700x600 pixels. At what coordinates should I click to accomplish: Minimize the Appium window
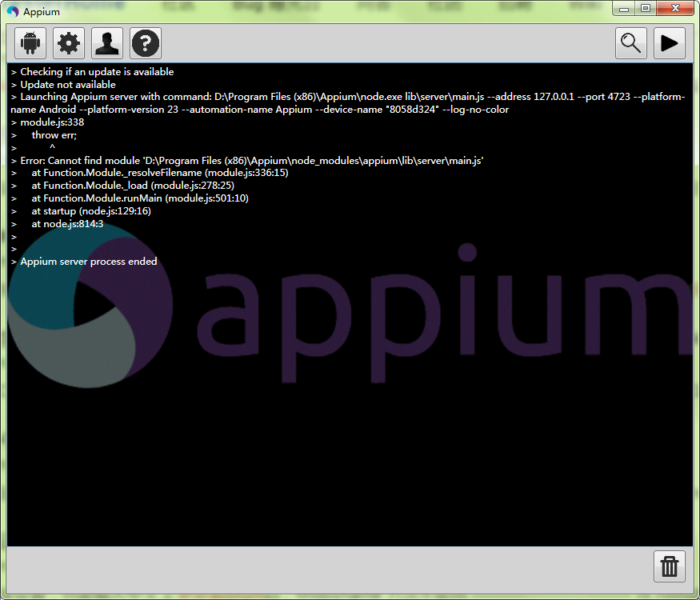624,9
